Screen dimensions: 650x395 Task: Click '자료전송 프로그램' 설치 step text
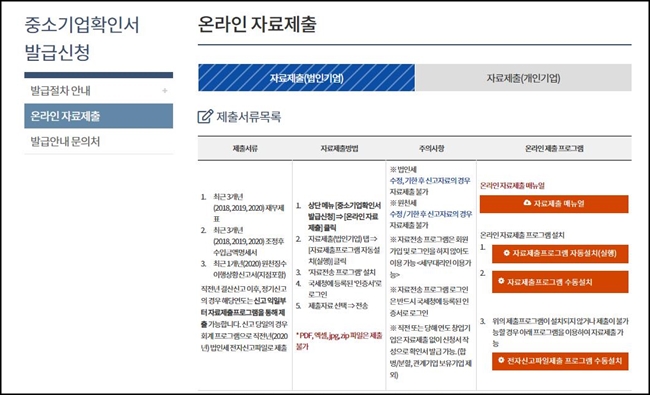(342, 272)
